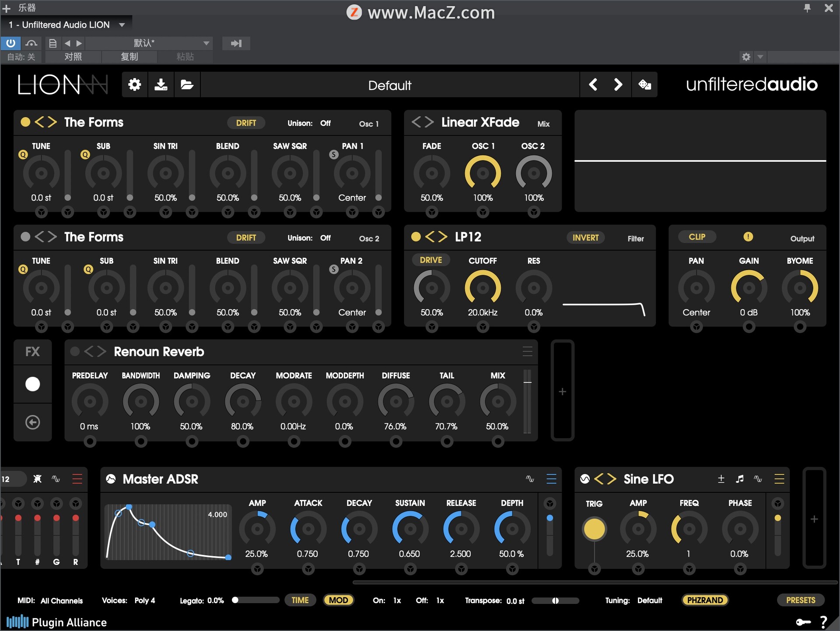Click Plugin Alliance logo
Viewport: 840px width, 631px height.
point(56,622)
